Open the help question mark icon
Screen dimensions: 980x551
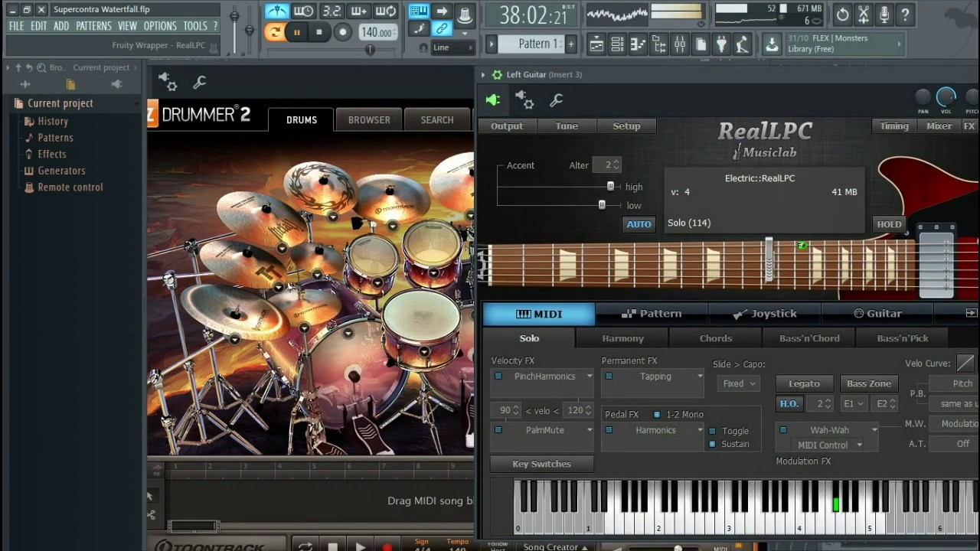pos(905,14)
